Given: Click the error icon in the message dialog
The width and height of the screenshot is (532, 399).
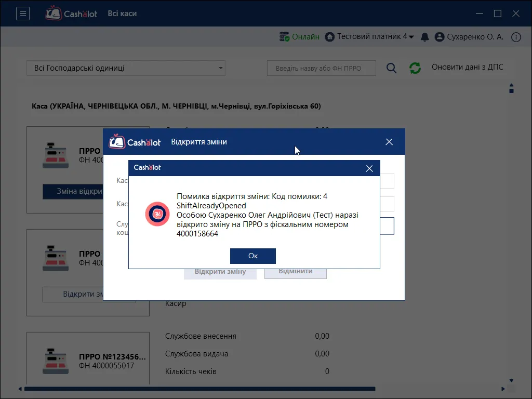Looking at the screenshot, I should (157, 214).
